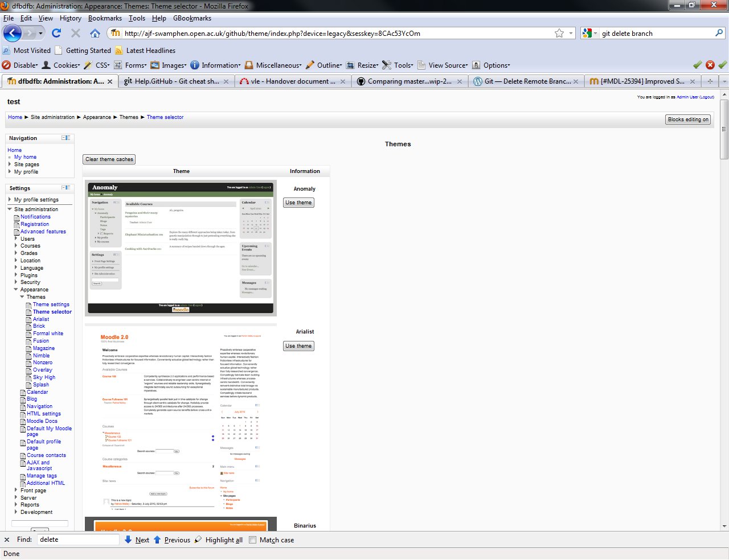Open the Cookies developer toolbar menu

click(x=61, y=65)
